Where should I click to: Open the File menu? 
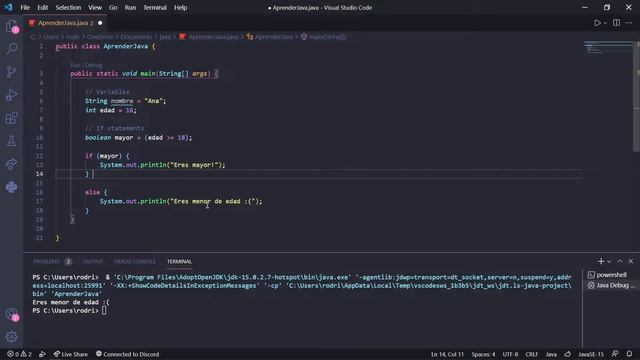25,7
